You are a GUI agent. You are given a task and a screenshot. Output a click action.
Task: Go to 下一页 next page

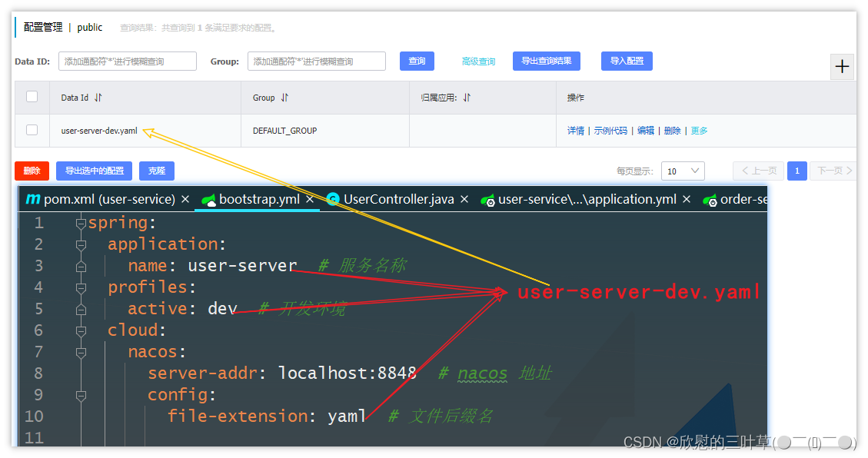833,171
